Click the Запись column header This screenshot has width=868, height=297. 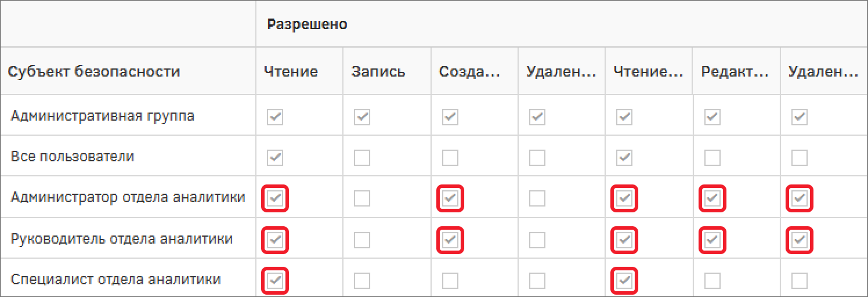click(x=378, y=72)
